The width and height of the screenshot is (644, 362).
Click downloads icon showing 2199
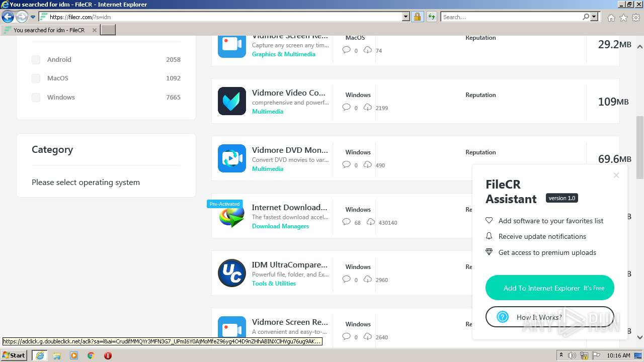pyautogui.click(x=368, y=107)
